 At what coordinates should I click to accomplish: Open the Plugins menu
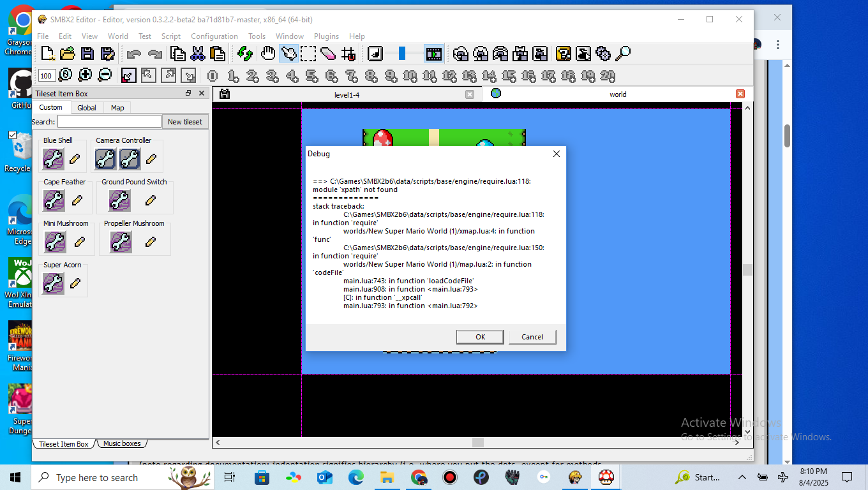pyautogui.click(x=326, y=36)
